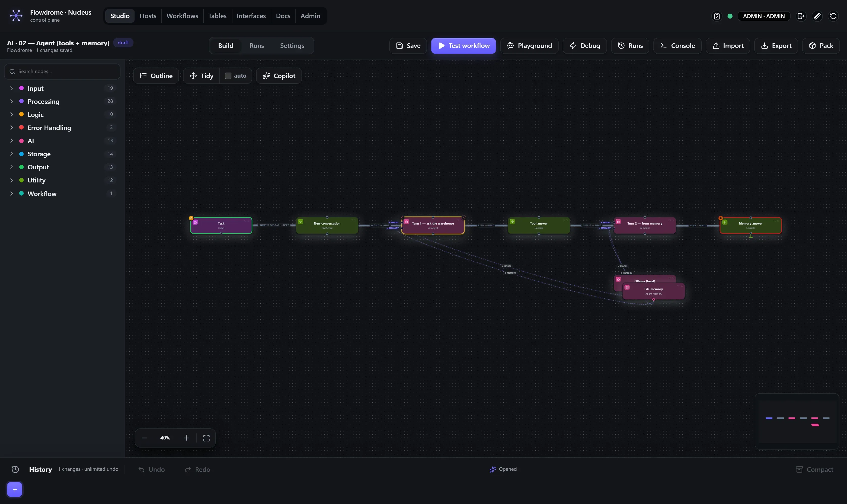Screen dimensions: 847x504
Task: Open the Playground button
Action: click(529, 46)
